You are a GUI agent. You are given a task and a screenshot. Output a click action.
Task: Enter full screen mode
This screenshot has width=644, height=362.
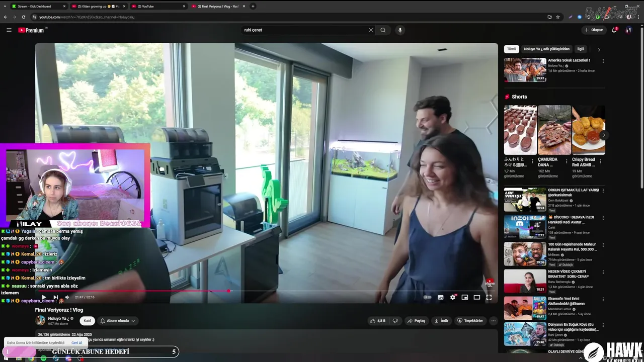point(489,297)
